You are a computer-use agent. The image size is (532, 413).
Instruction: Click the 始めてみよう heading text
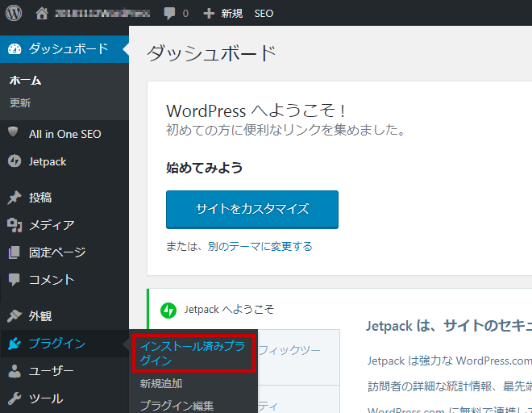(204, 168)
